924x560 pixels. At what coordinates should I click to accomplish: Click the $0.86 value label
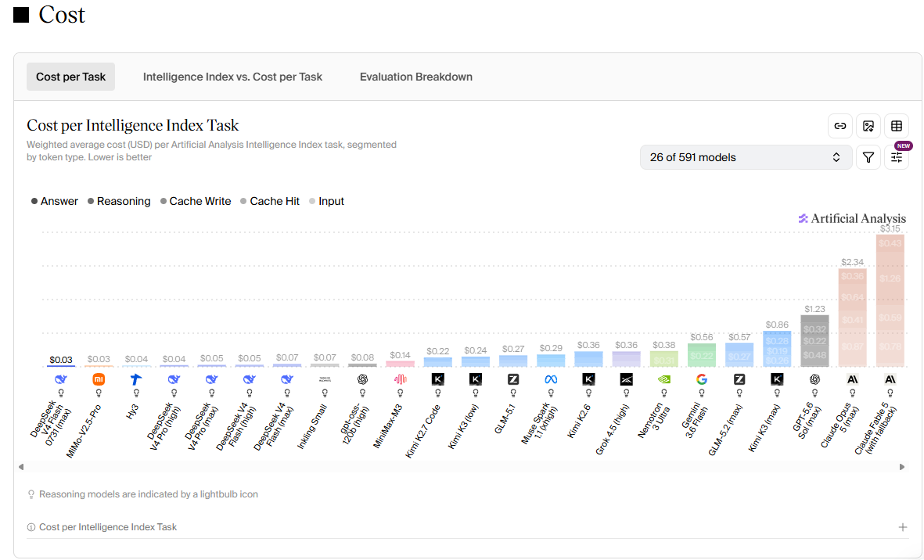[x=777, y=325]
